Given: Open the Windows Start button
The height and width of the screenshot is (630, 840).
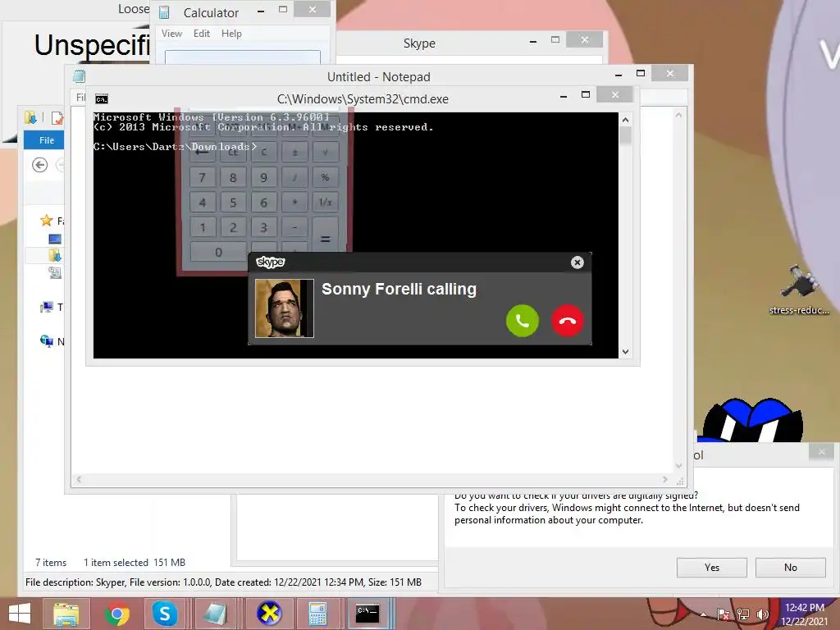Looking at the screenshot, I should tap(20, 614).
